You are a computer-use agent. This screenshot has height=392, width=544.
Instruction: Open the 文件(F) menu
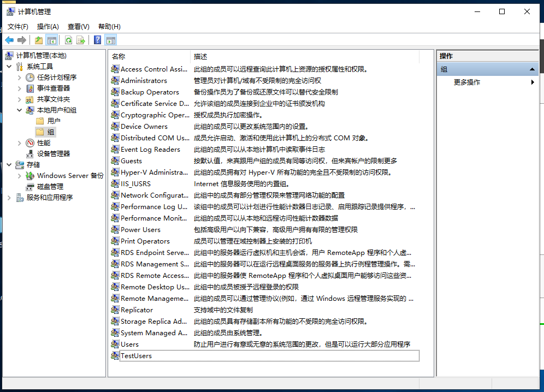click(17, 27)
